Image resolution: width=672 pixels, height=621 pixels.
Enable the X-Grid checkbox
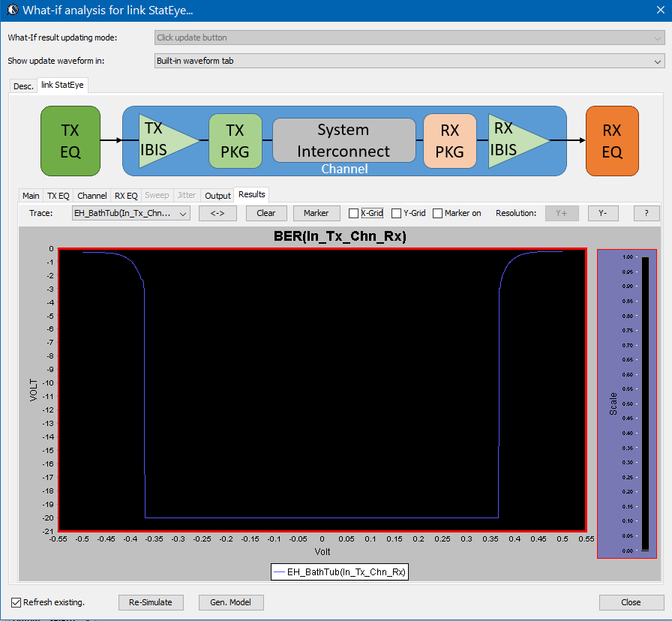pyautogui.click(x=354, y=214)
